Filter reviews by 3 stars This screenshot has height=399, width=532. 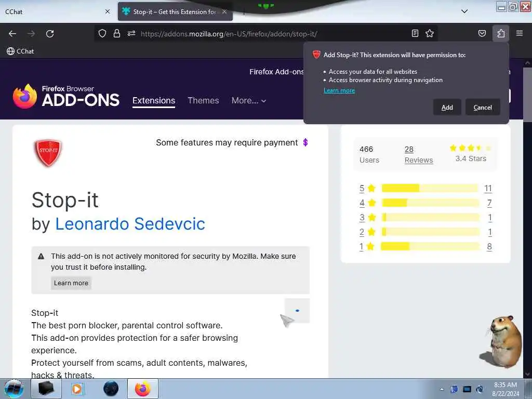367,218
